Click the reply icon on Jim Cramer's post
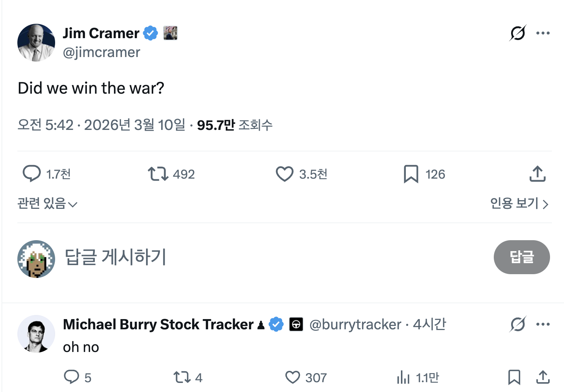The width and height of the screenshot is (564, 392). [x=32, y=174]
